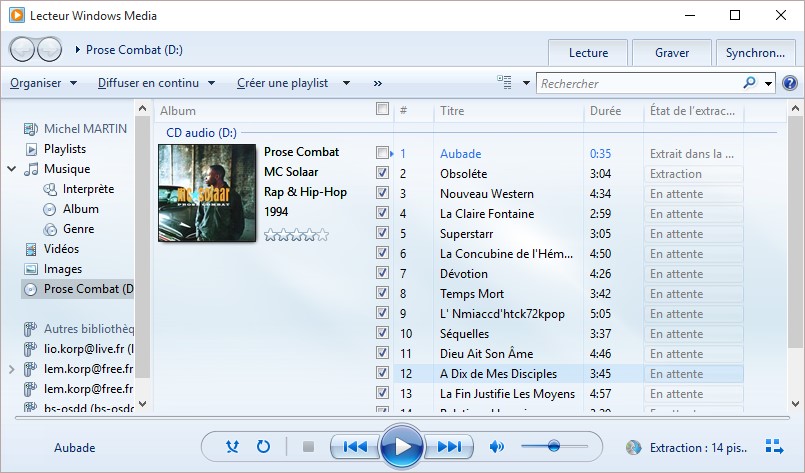Screen dimensions: 805x473
Task: Uncheck the Dévotion track checkbox
Action: [382, 273]
